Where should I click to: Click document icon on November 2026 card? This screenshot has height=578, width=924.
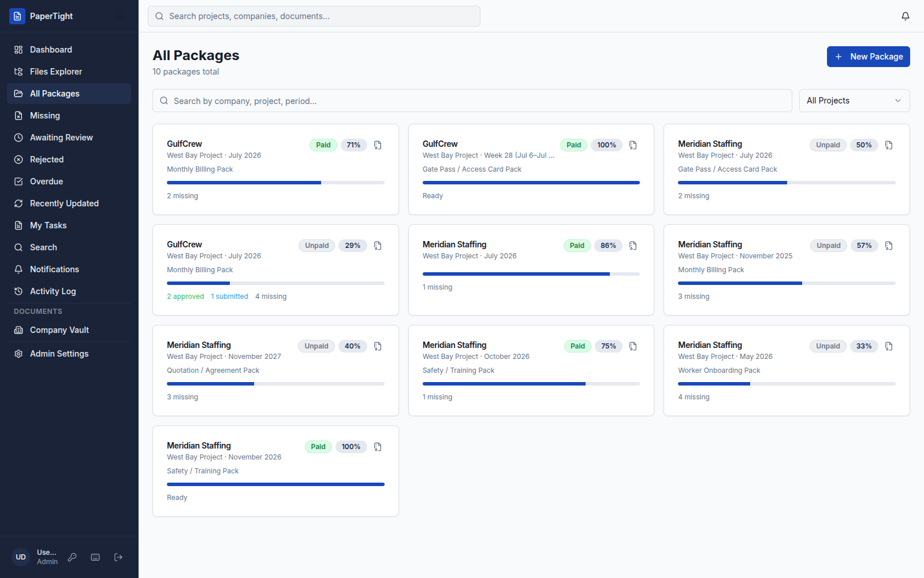tap(378, 447)
